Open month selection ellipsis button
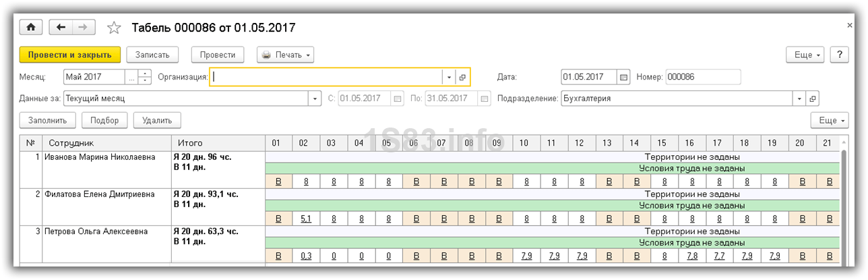The height and width of the screenshot is (280, 868). [x=131, y=77]
